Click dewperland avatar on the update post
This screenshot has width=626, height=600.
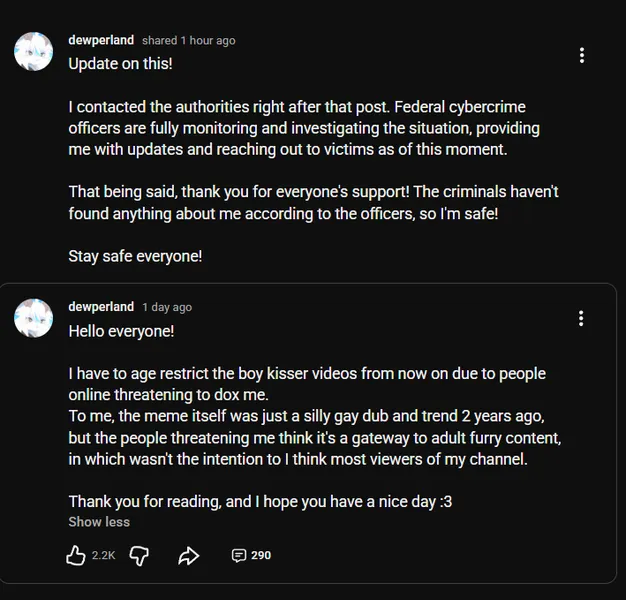pyautogui.click(x=33, y=51)
